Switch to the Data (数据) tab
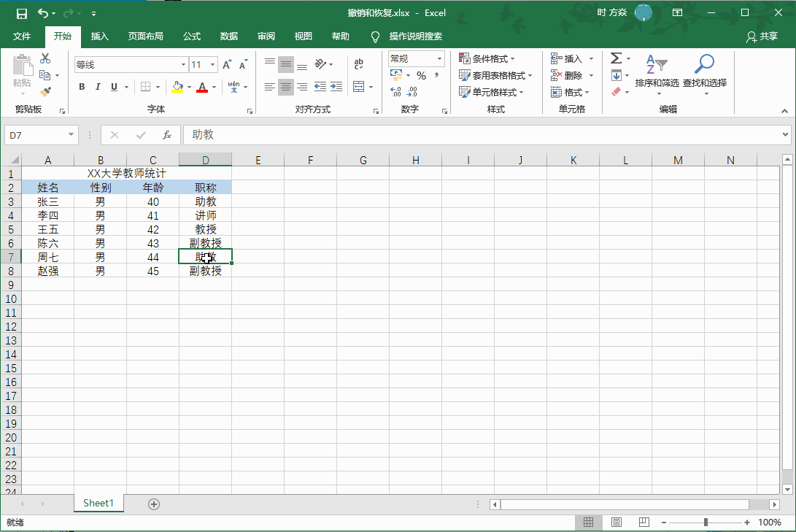 coord(229,36)
